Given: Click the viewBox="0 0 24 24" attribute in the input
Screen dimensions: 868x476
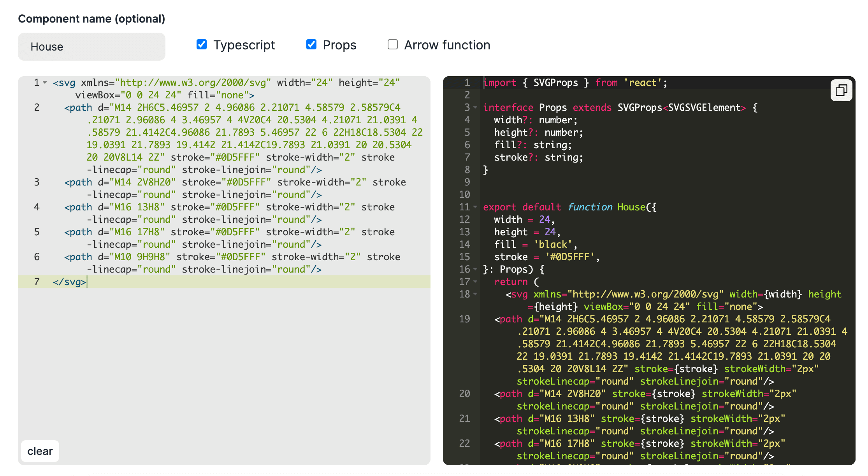Looking at the screenshot, I should (128, 95).
